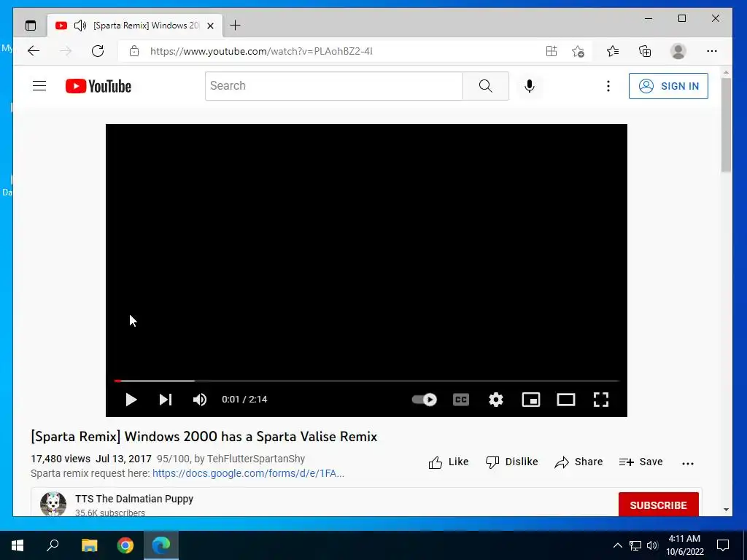Viewport: 747px width, 560px height.
Task: Seek along the video progress bar
Action: [366, 381]
